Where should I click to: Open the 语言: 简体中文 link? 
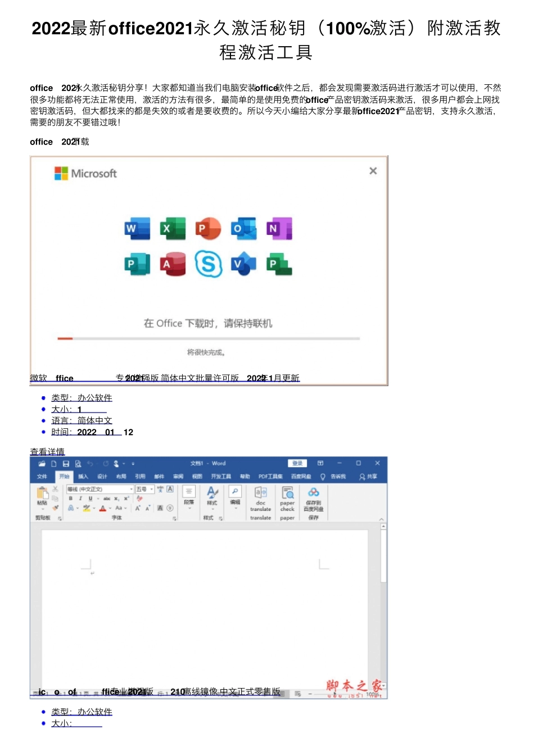pyautogui.click(x=82, y=420)
